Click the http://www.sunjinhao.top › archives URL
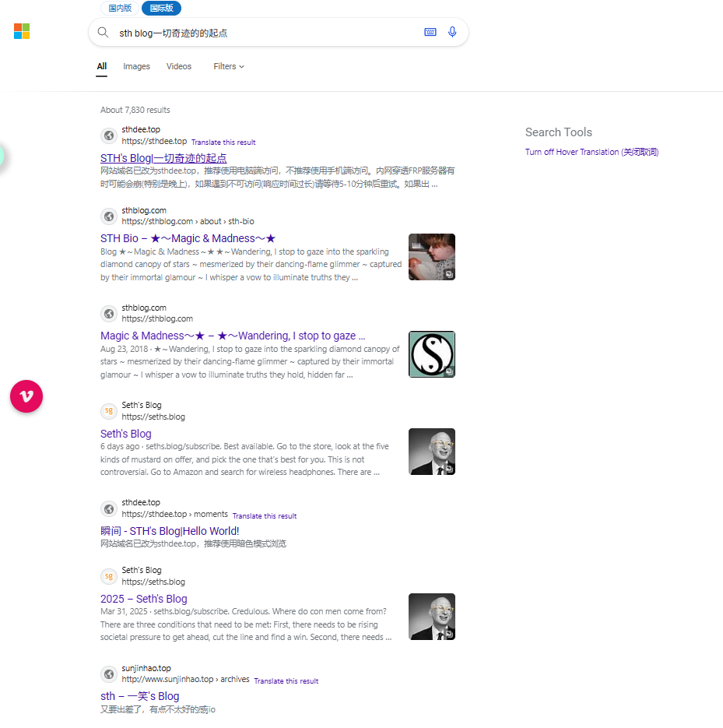Viewport: 723px width, 728px height. pos(186,679)
